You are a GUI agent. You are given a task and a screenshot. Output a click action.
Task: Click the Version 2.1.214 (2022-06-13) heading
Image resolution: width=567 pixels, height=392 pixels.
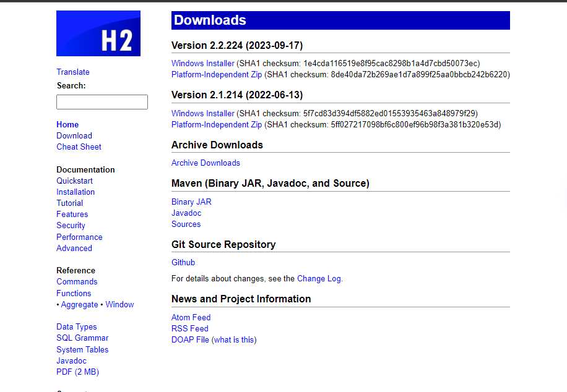click(x=237, y=95)
